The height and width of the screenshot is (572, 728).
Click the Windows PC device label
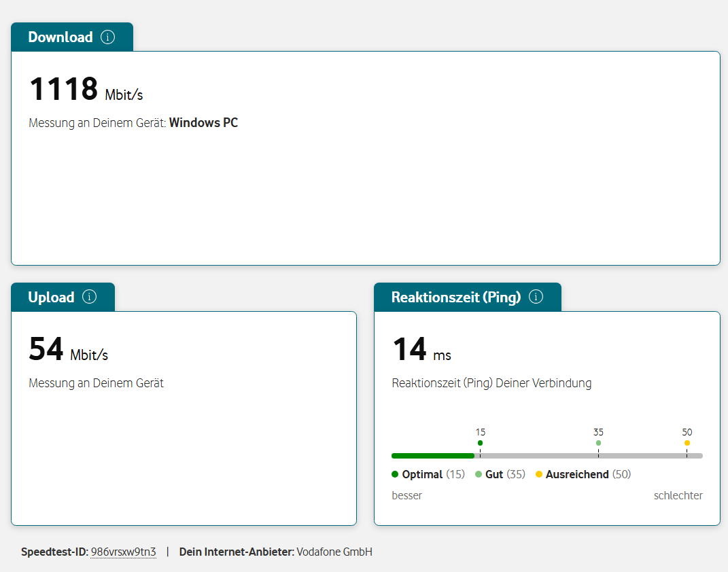pyautogui.click(x=203, y=123)
